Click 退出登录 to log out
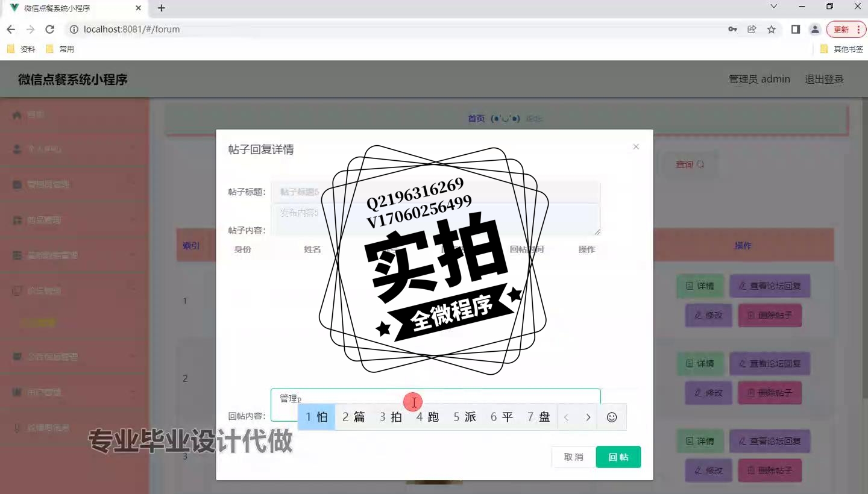The width and height of the screenshot is (868, 494). [824, 79]
